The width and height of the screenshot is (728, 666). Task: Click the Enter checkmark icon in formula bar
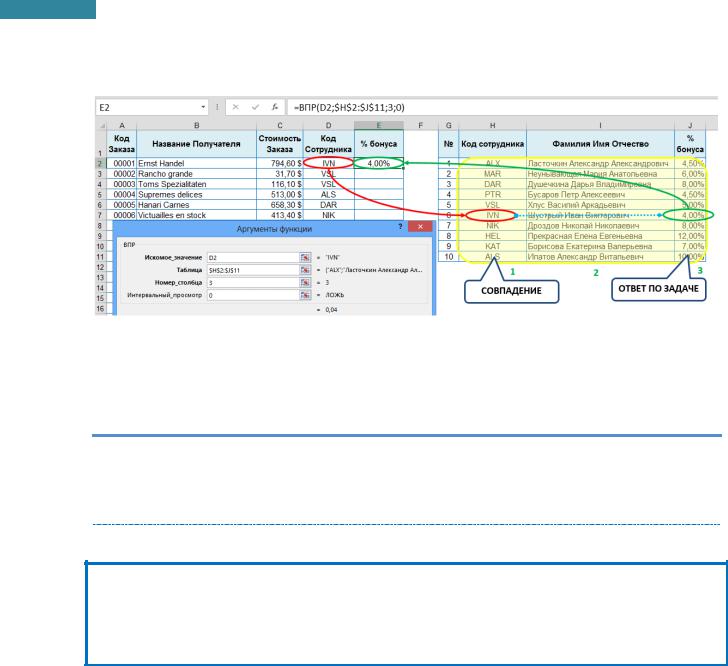click(x=255, y=107)
